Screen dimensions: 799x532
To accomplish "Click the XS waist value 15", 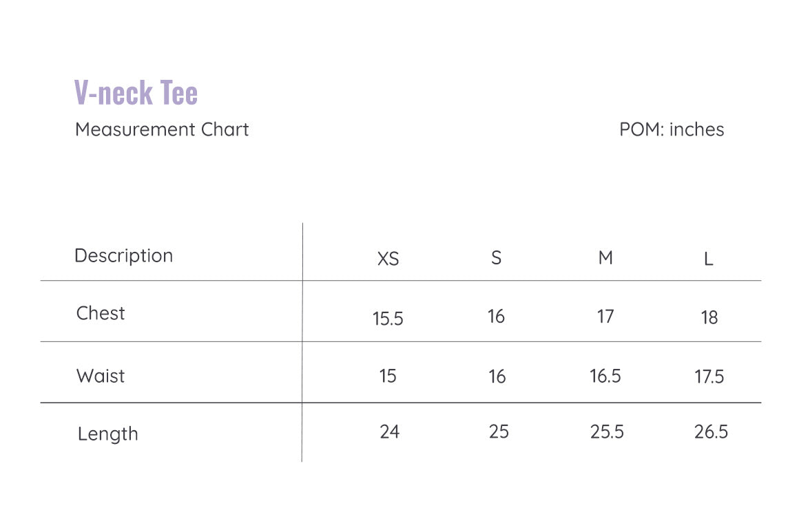I will pyautogui.click(x=388, y=376).
